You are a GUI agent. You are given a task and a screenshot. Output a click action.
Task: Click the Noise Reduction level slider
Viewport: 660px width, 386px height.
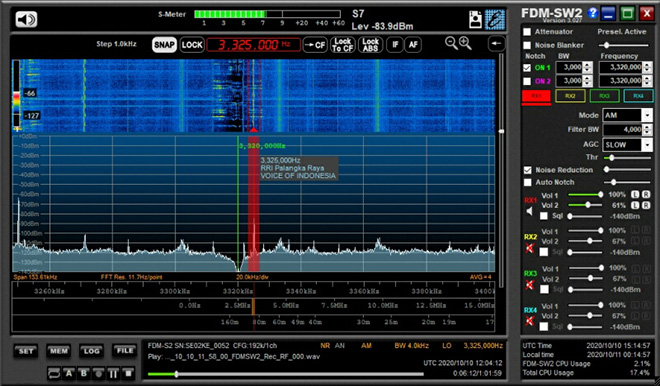(627, 170)
